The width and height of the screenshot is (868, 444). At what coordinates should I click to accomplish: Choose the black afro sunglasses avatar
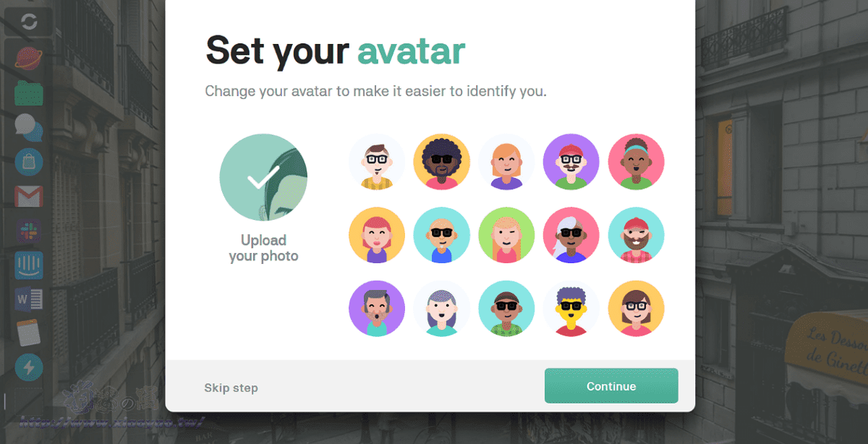(x=441, y=162)
